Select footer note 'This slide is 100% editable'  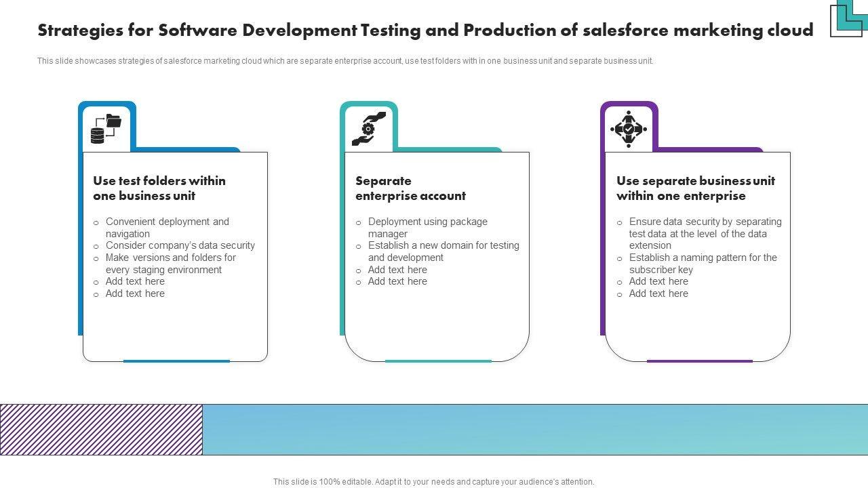point(434,482)
